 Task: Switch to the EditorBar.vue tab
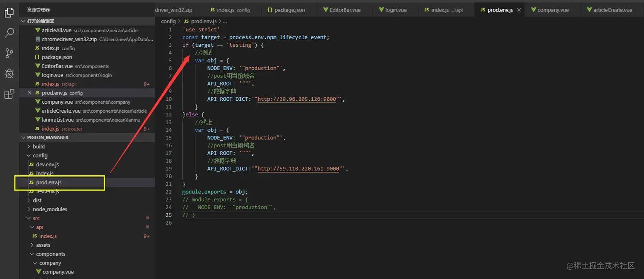pyautogui.click(x=345, y=10)
